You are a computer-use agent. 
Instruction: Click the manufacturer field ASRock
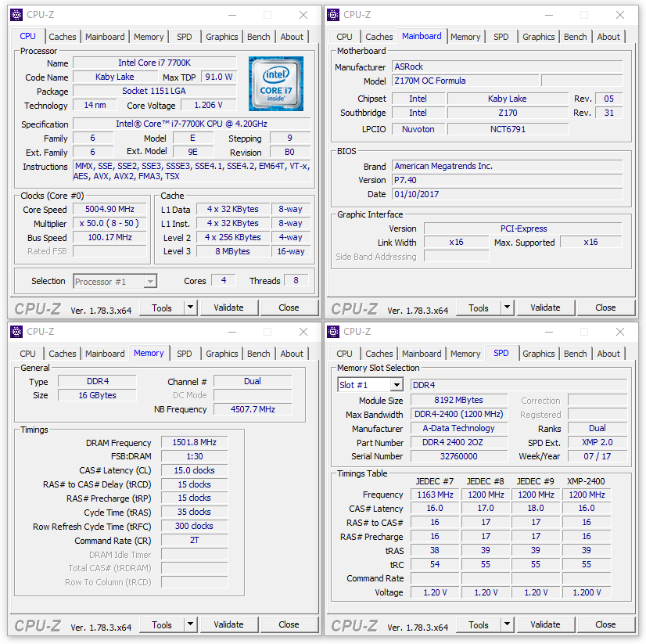click(x=507, y=67)
